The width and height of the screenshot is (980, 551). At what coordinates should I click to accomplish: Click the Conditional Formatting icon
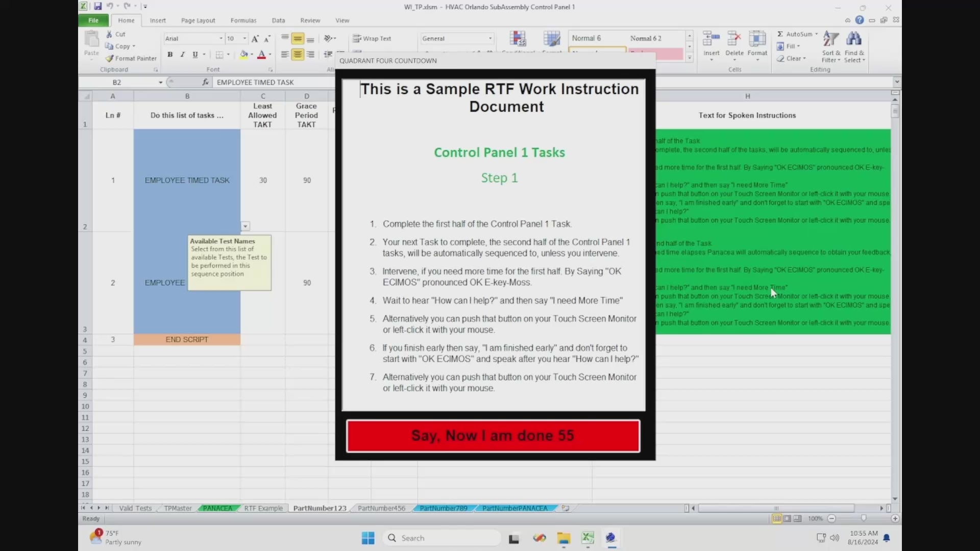(x=518, y=39)
